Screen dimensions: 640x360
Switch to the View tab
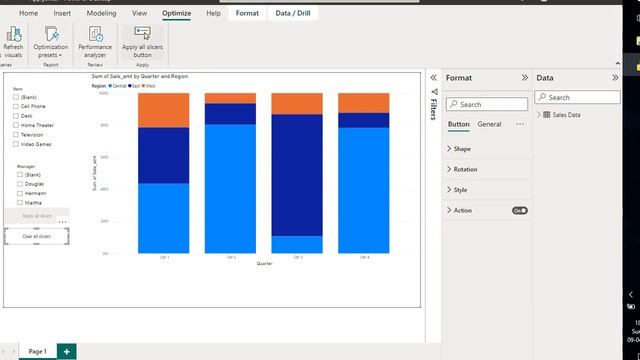(139, 13)
